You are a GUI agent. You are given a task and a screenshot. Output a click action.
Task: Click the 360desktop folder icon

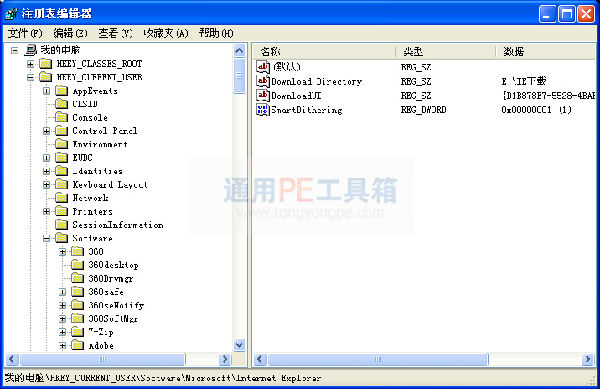point(78,265)
